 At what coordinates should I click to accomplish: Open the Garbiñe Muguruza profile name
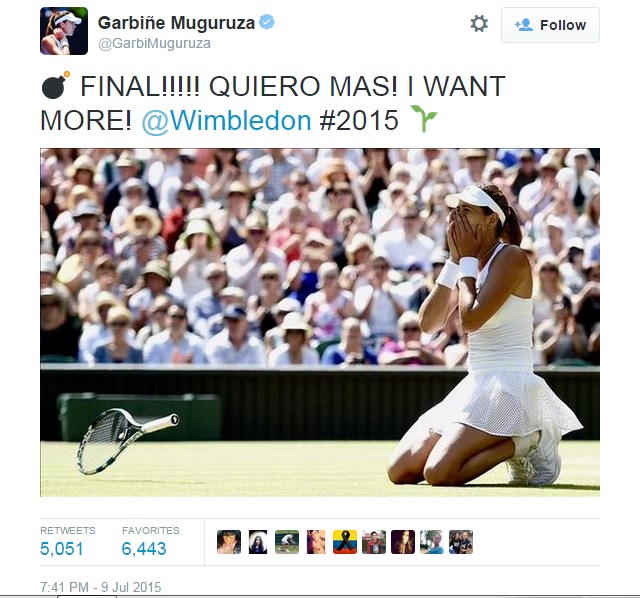coord(176,22)
